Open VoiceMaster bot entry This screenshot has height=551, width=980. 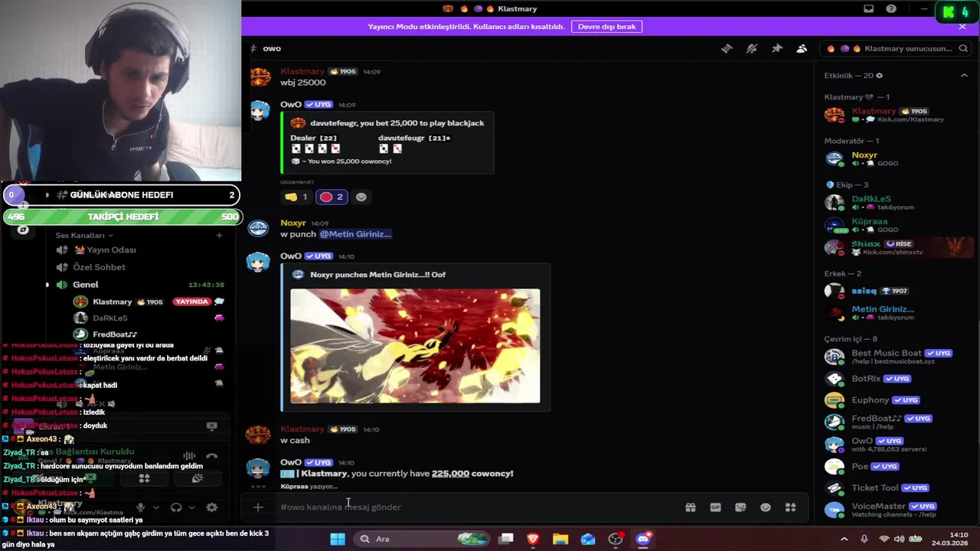[897, 510]
